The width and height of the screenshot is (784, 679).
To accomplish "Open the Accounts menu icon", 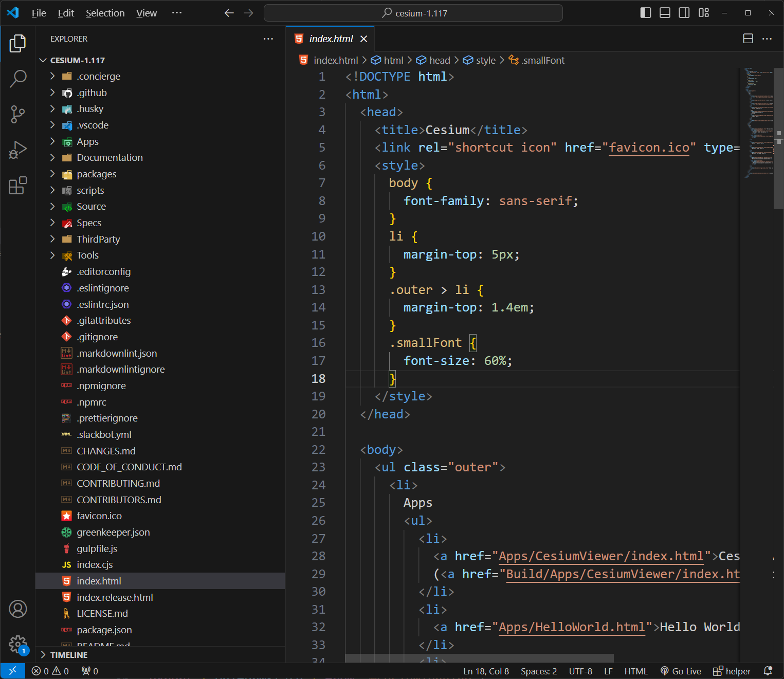I will [x=17, y=609].
